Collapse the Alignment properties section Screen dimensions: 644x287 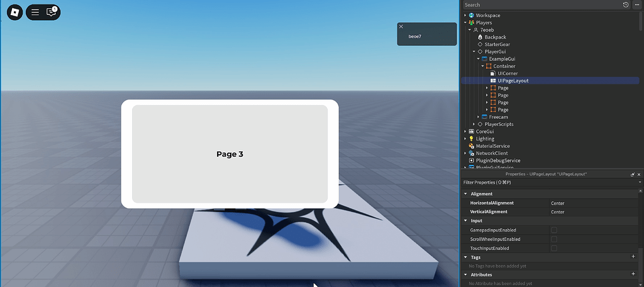[466, 194]
